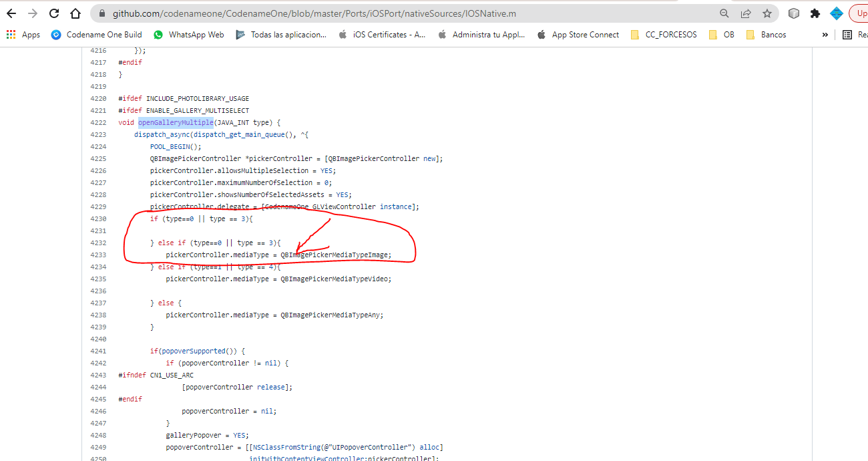Click the share page icon
Viewport: 868px width, 461px height.
coord(746,13)
